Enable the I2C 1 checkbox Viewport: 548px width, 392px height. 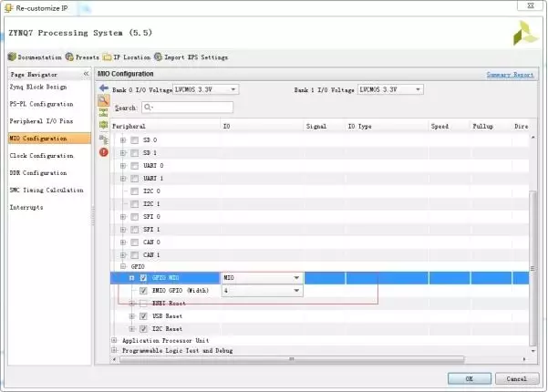(134, 204)
